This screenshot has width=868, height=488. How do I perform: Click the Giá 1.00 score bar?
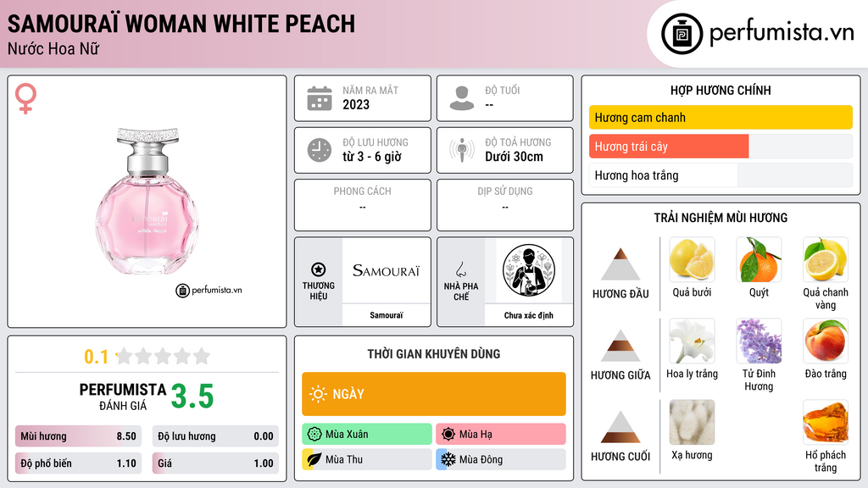(215, 463)
